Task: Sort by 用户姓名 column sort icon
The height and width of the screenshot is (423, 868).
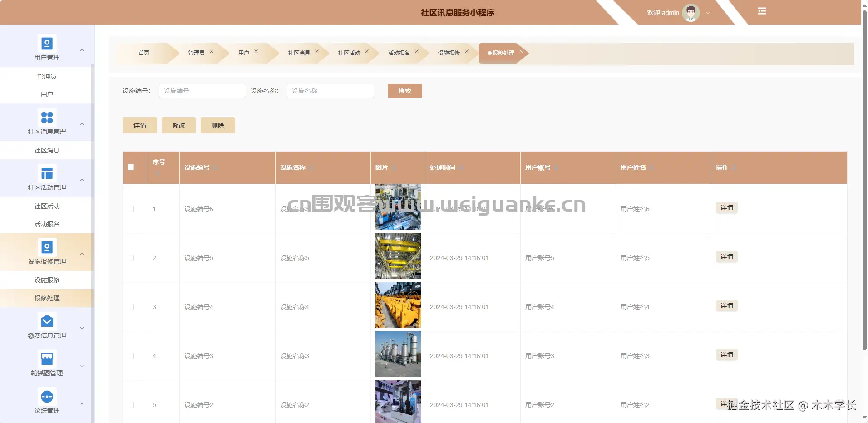Action: click(651, 168)
